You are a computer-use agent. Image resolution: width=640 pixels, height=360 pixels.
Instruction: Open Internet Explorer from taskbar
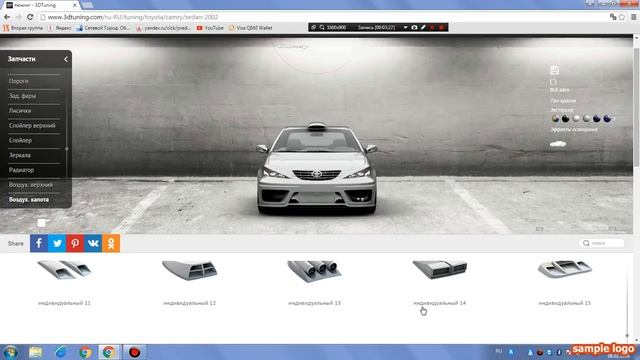pyautogui.click(x=60, y=352)
